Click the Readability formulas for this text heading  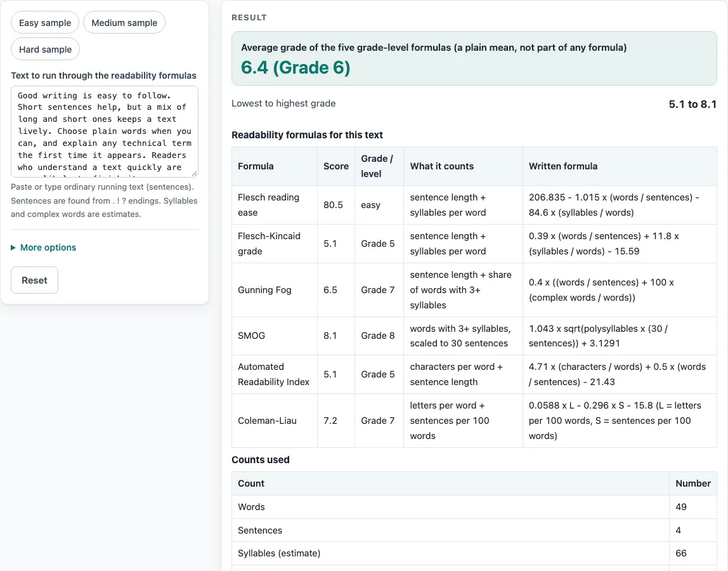pos(307,135)
